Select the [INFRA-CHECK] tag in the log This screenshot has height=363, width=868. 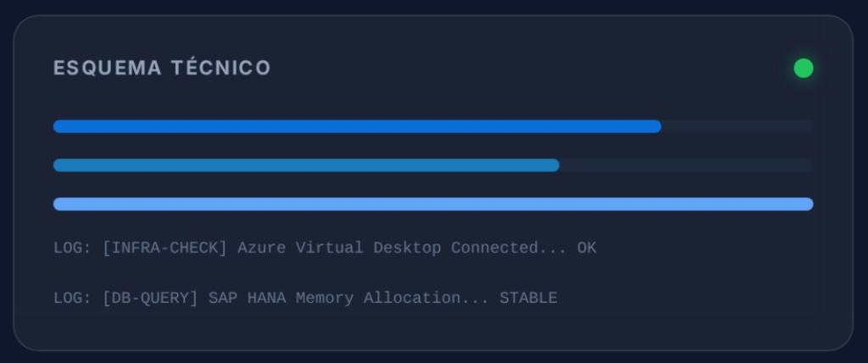click(x=165, y=249)
